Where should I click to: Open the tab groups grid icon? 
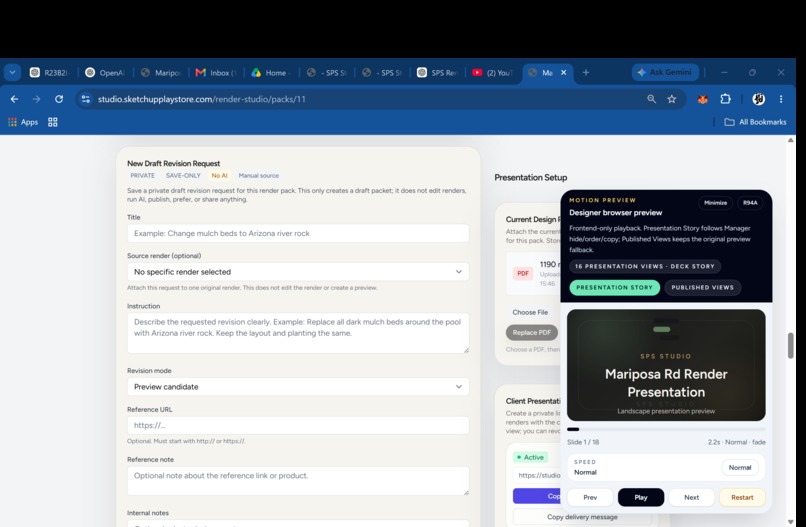point(52,122)
